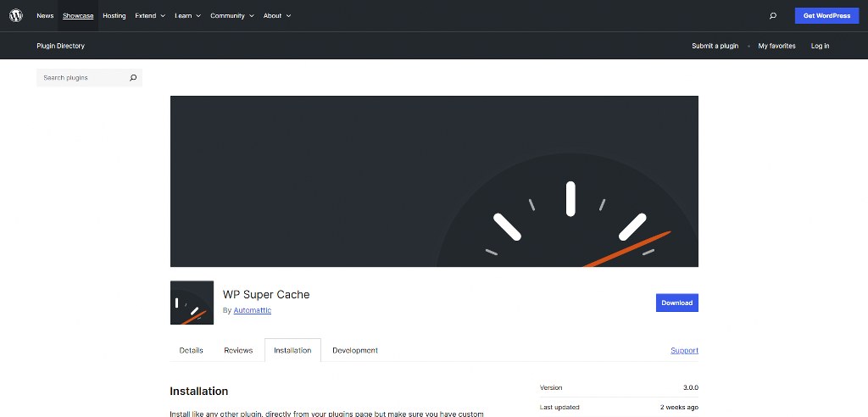This screenshot has height=417, width=868.
Task: Switch to the Development tab
Action: coord(355,351)
